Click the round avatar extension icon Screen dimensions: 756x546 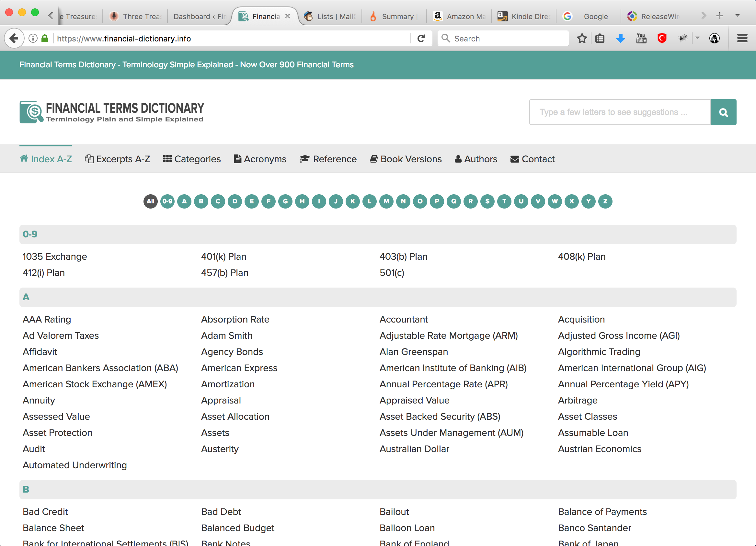(714, 38)
